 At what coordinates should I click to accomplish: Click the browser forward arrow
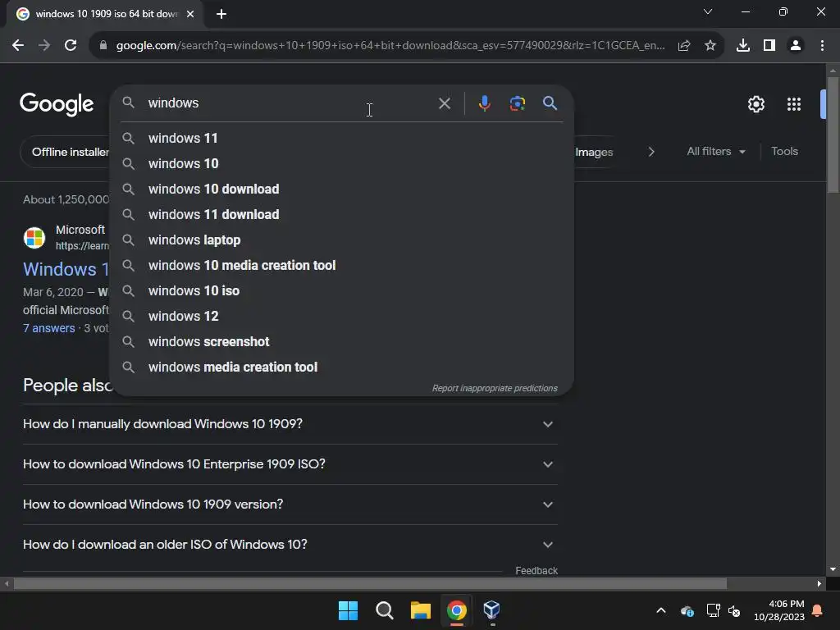pos(44,46)
